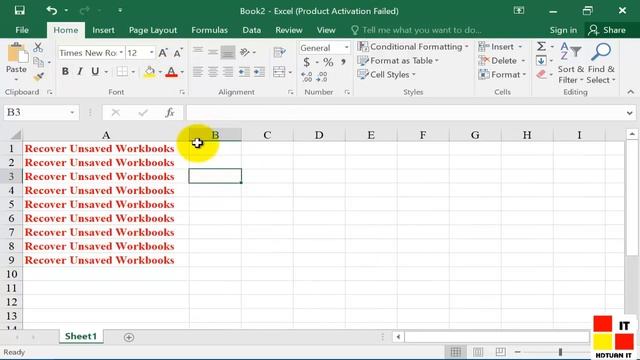
Task: Click the Borders icon
Action: (x=122, y=72)
